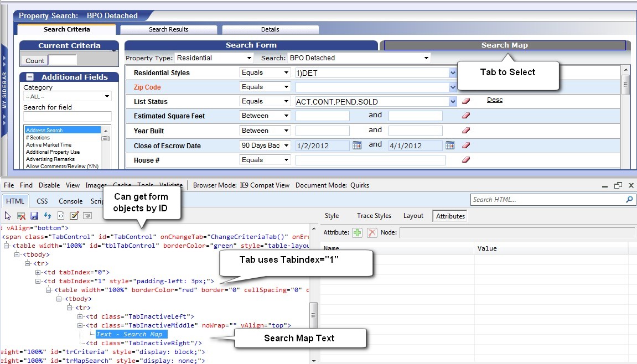Click the red X remove attribute icon
637x364 pixels.
pyautogui.click(x=372, y=233)
